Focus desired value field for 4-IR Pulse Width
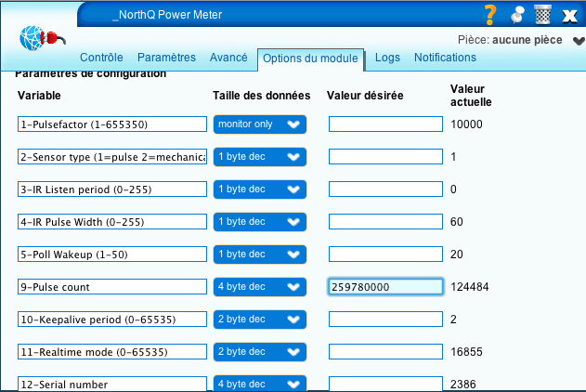The image size is (586, 392). (x=385, y=222)
